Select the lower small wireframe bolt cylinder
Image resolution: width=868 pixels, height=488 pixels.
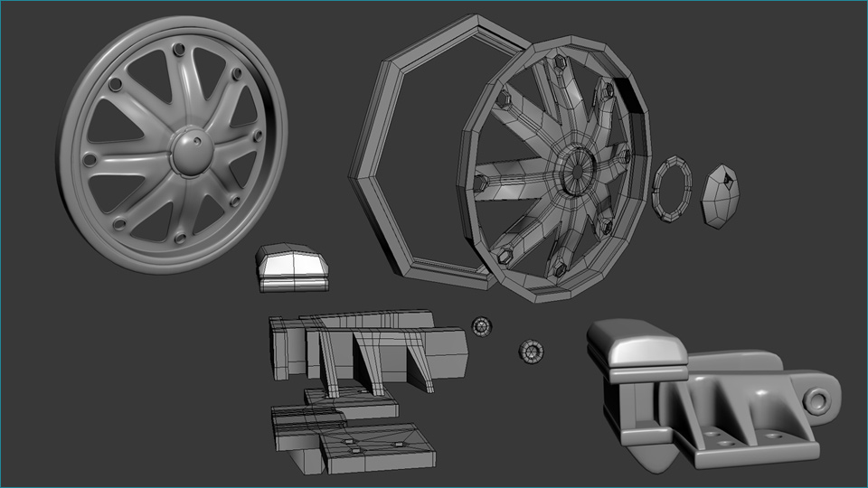[x=531, y=351]
